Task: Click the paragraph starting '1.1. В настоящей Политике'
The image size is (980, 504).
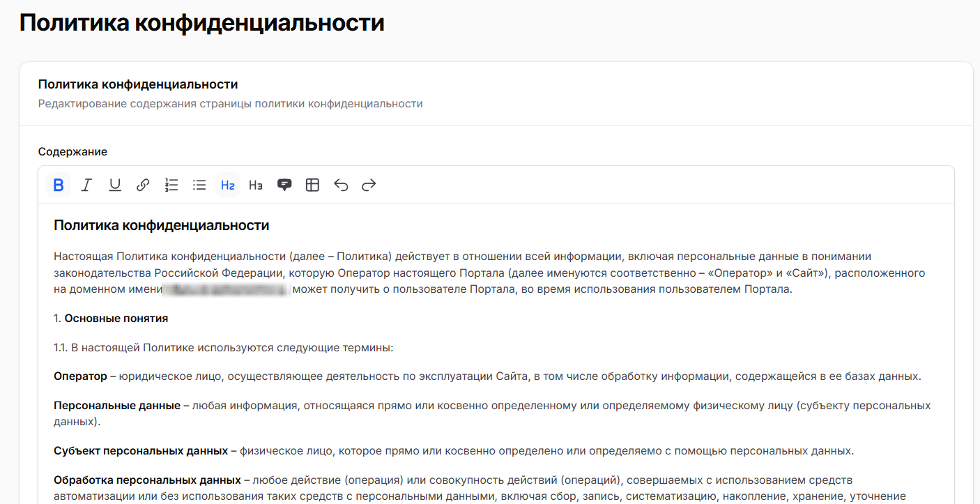Action: 224,348
